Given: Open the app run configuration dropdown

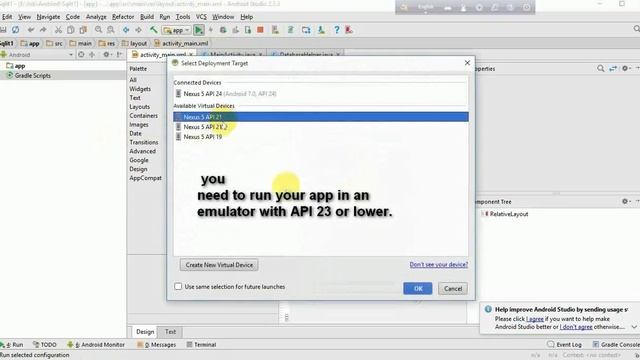Looking at the screenshot, I should coord(176,30).
